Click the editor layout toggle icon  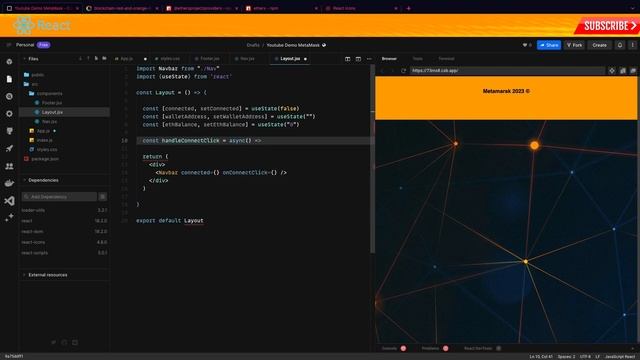(358, 59)
